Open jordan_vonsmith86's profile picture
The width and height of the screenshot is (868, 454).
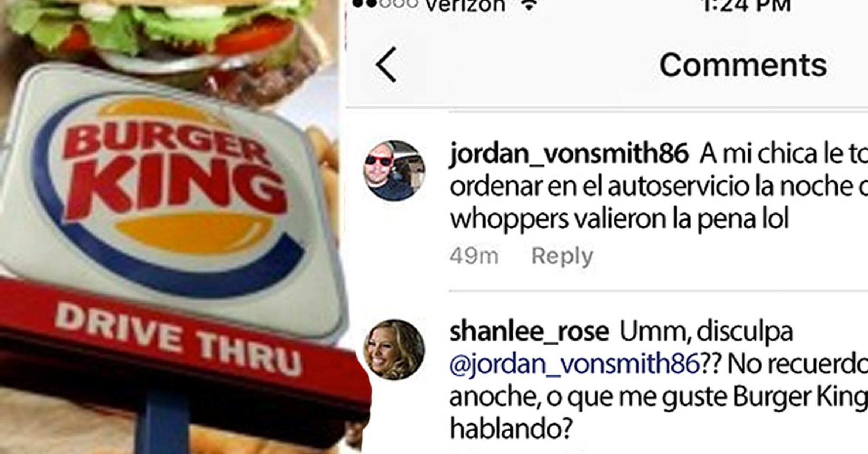point(394,171)
